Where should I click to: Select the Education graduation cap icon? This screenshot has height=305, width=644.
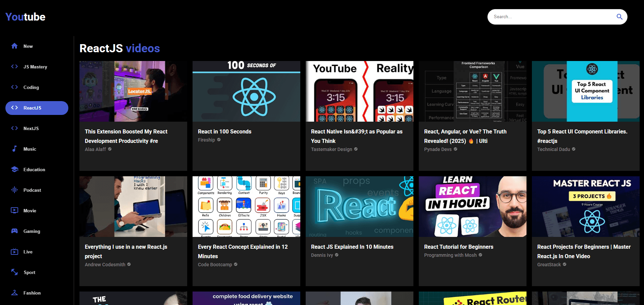click(x=15, y=169)
